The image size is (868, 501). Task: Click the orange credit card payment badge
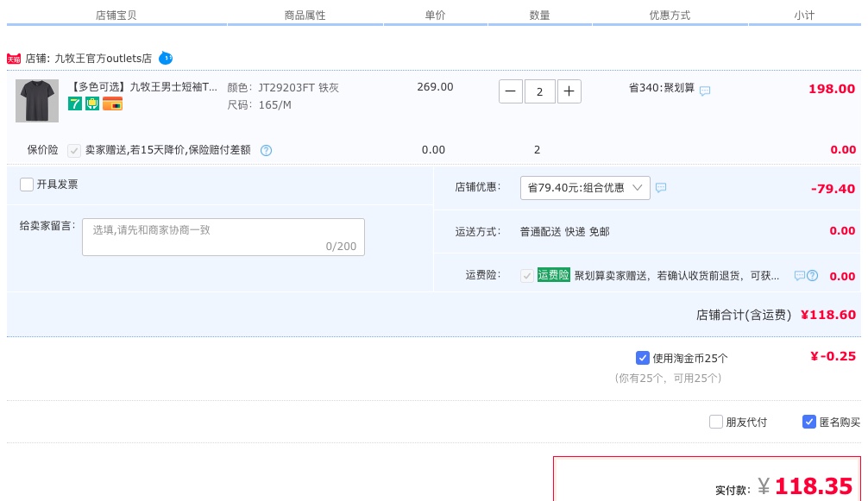[x=112, y=103]
